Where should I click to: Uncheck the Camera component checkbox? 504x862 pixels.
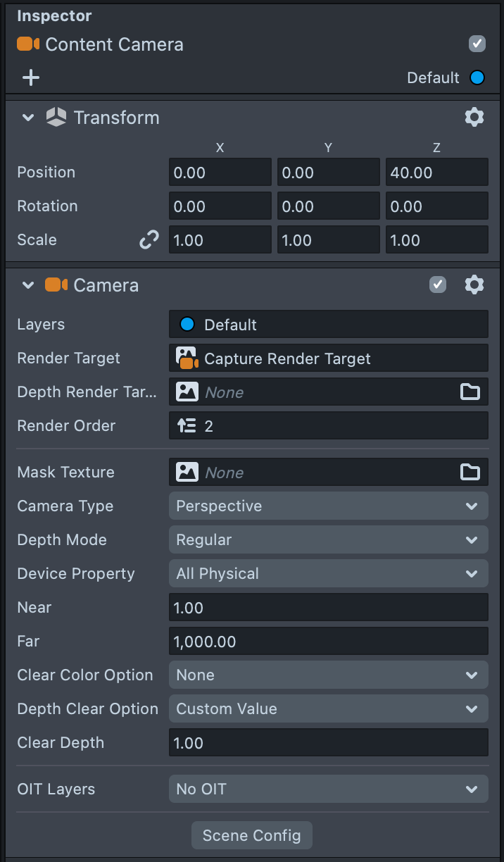point(438,285)
